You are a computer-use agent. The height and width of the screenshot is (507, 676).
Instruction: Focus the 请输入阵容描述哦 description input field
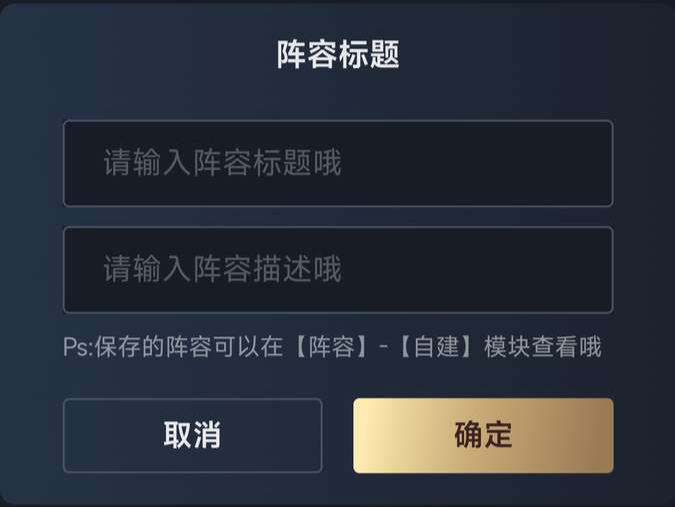(x=338, y=270)
